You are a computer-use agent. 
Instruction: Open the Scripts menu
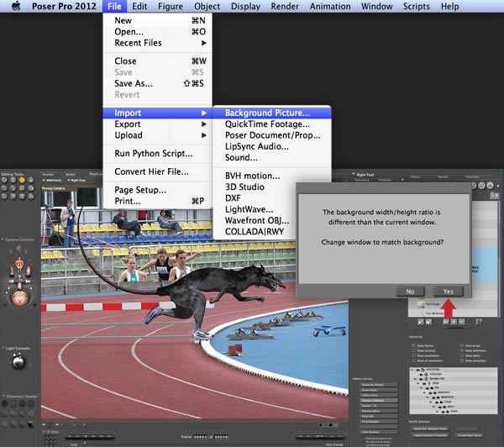pyautogui.click(x=417, y=6)
